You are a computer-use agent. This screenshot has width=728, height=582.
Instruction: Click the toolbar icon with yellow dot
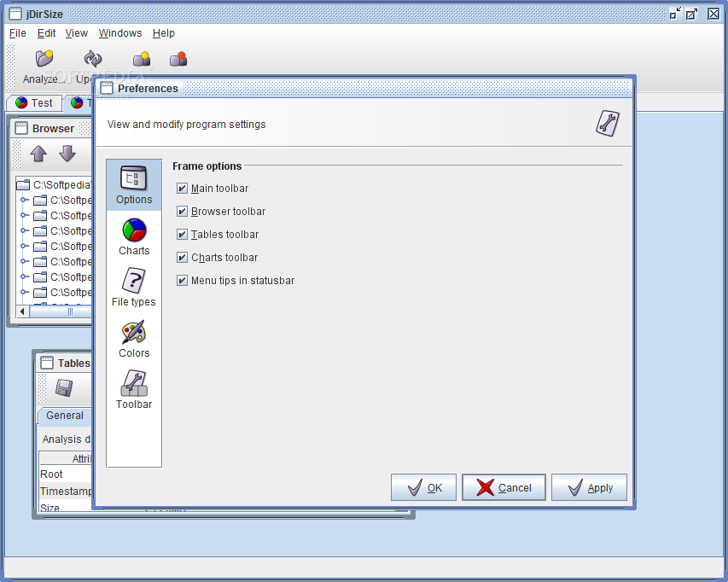142,59
